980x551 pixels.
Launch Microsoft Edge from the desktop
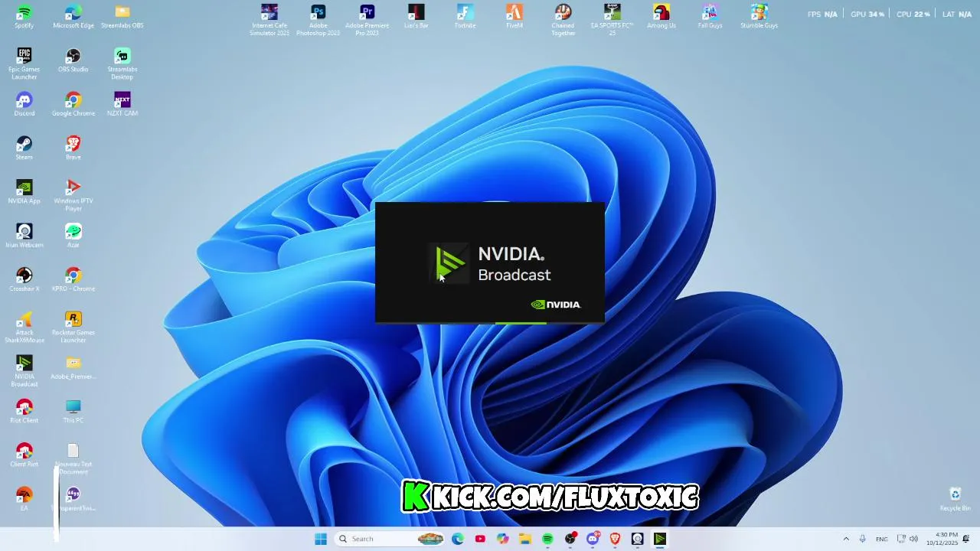pos(73,17)
